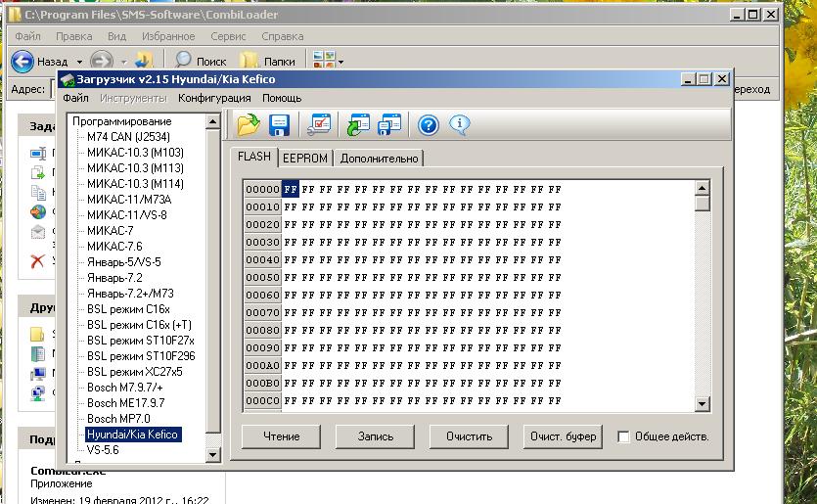Open Explorer's Избранное menu

click(x=168, y=36)
